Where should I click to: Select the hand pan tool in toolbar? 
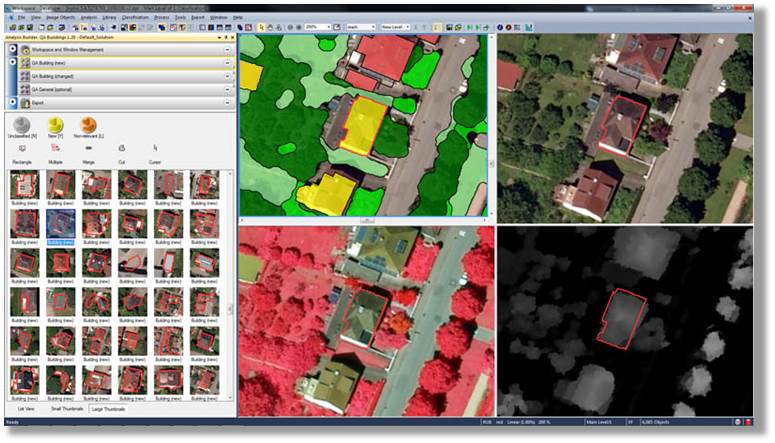click(x=270, y=27)
